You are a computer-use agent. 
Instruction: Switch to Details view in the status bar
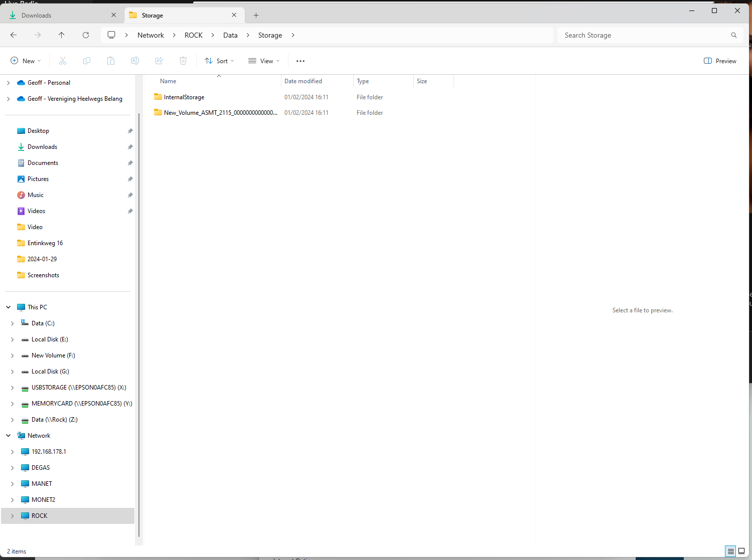point(730,551)
